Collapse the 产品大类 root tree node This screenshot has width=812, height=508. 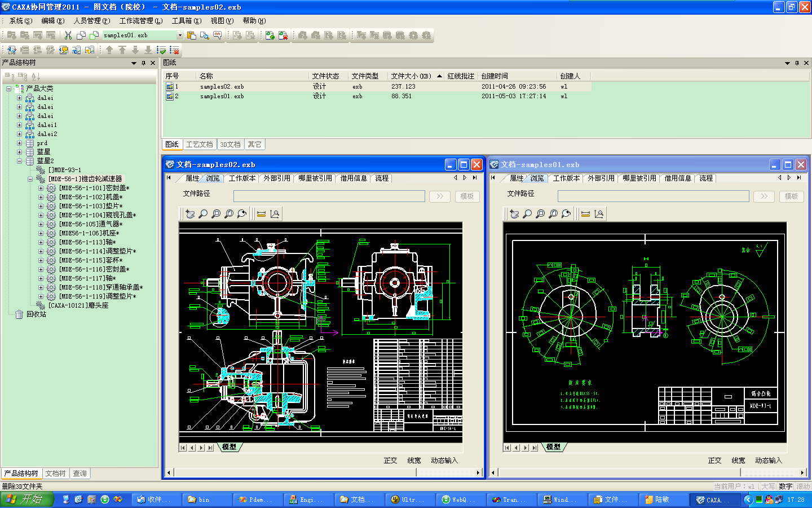click(8, 89)
